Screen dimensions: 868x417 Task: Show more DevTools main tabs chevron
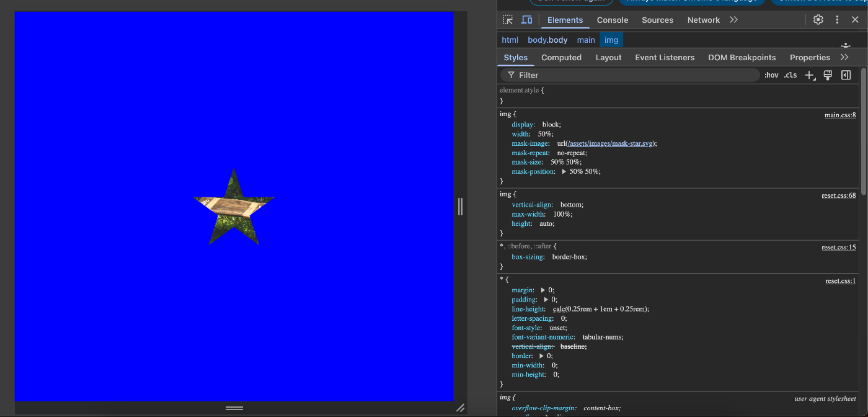click(734, 20)
